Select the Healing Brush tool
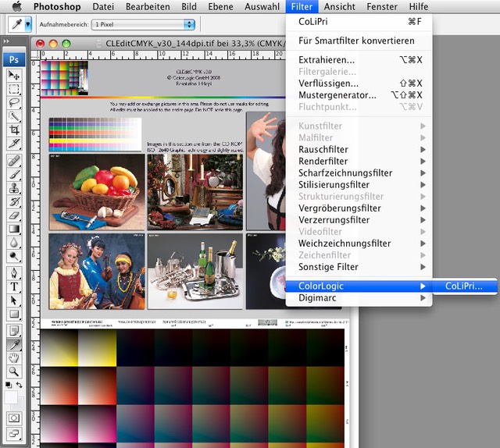Viewport: 500px width, 448px height. coord(14,161)
